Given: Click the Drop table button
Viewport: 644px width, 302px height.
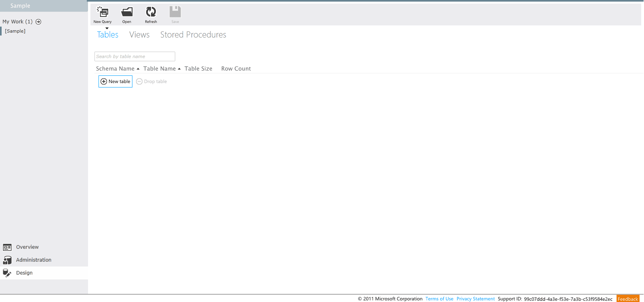Looking at the screenshot, I should (151, 81).
